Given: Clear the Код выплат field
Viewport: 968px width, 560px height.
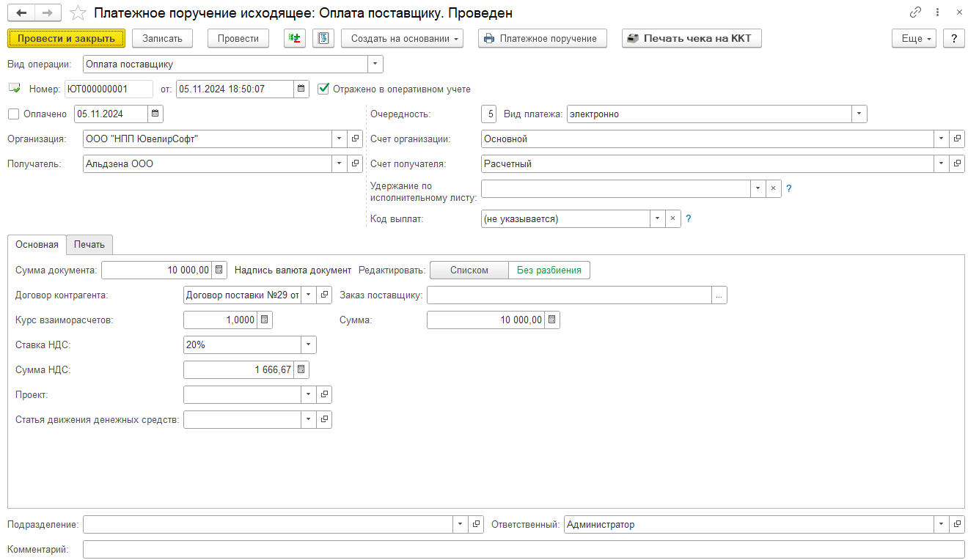Looking at the screenshot, I should coord(672,219).
